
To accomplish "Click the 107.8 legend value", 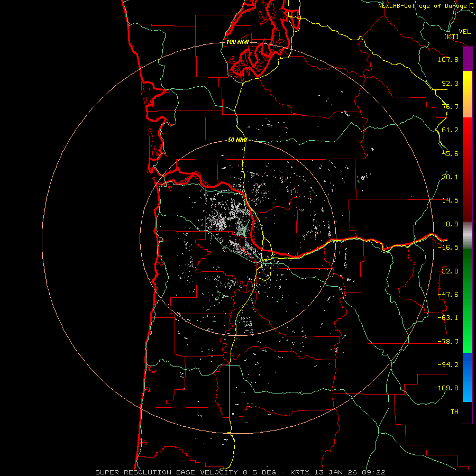I will 448,59.
